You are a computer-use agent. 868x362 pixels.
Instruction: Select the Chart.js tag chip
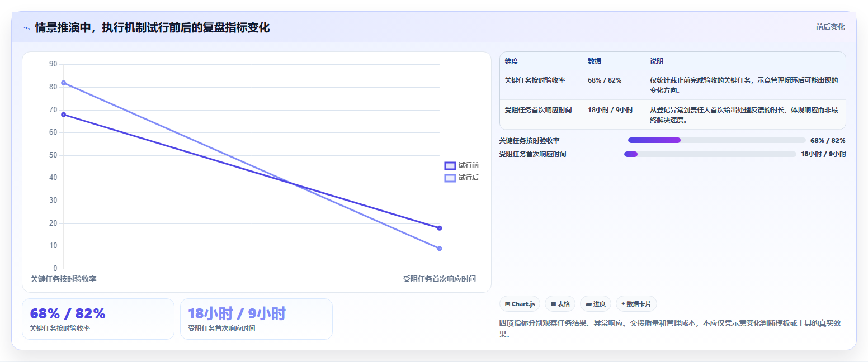(x=520, y=304)
